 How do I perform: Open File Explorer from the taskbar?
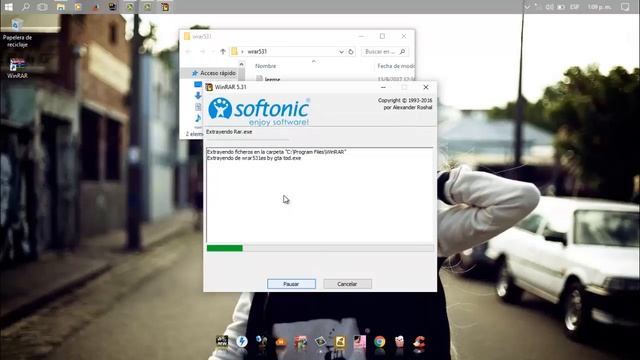pyautogui.click(x=60, y=7)
